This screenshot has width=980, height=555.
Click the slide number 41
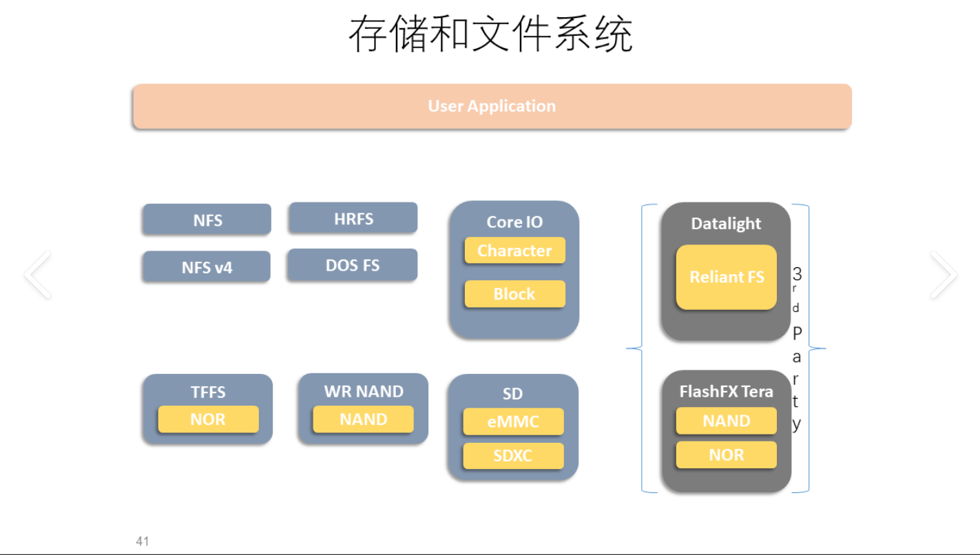(x=143, y=541)
